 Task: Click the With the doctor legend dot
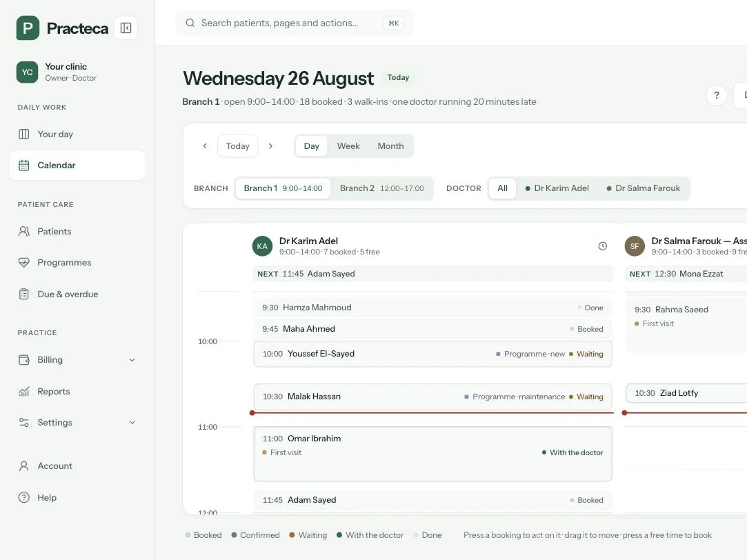pyautogui.click(x=339, y=535)
